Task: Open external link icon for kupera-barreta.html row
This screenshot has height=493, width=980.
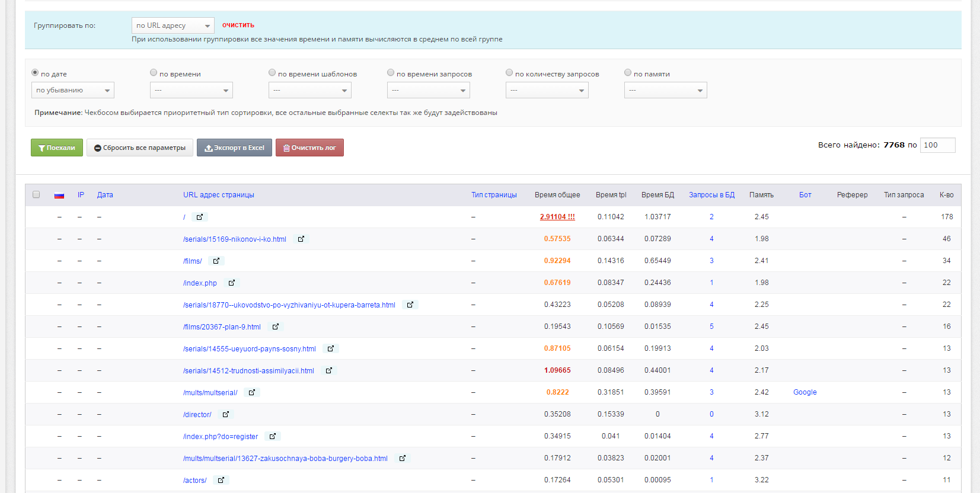Action: coord(410,305)
